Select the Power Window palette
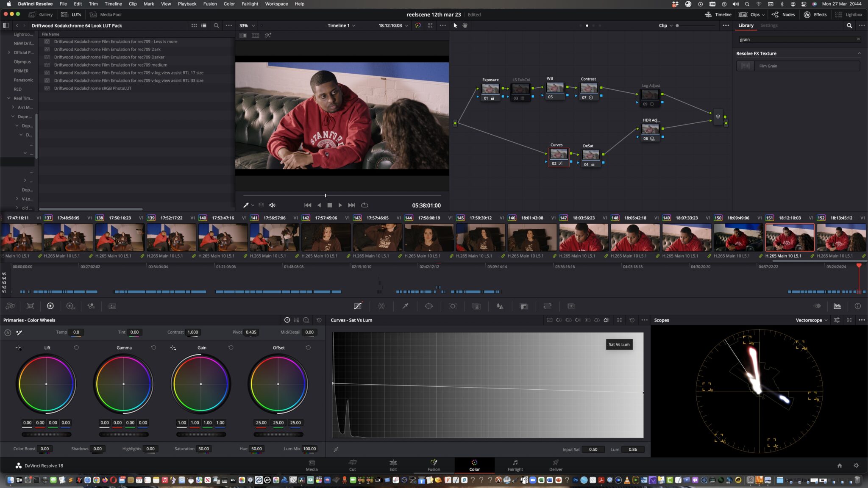Viewport: 868px width, 488px height. 429,306
